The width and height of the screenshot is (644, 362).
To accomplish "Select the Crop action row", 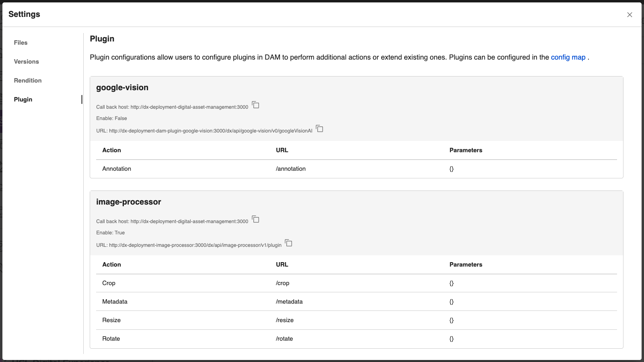I will (109, 283).
